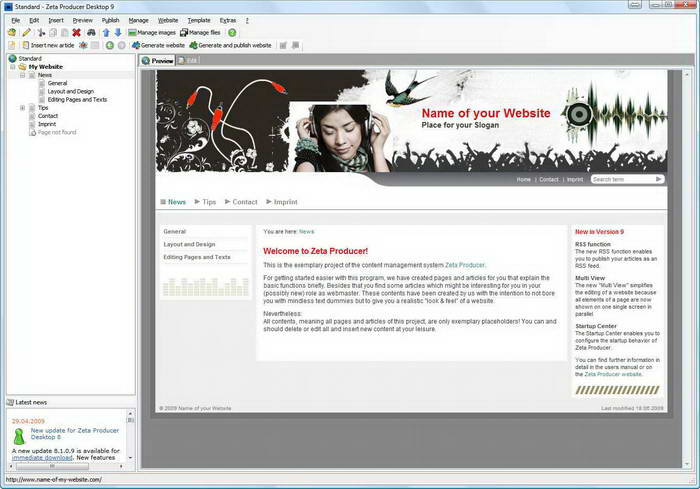Click the Home link in the header bar
Viewport: 700px width, 489px height.
tap(524, 180)
